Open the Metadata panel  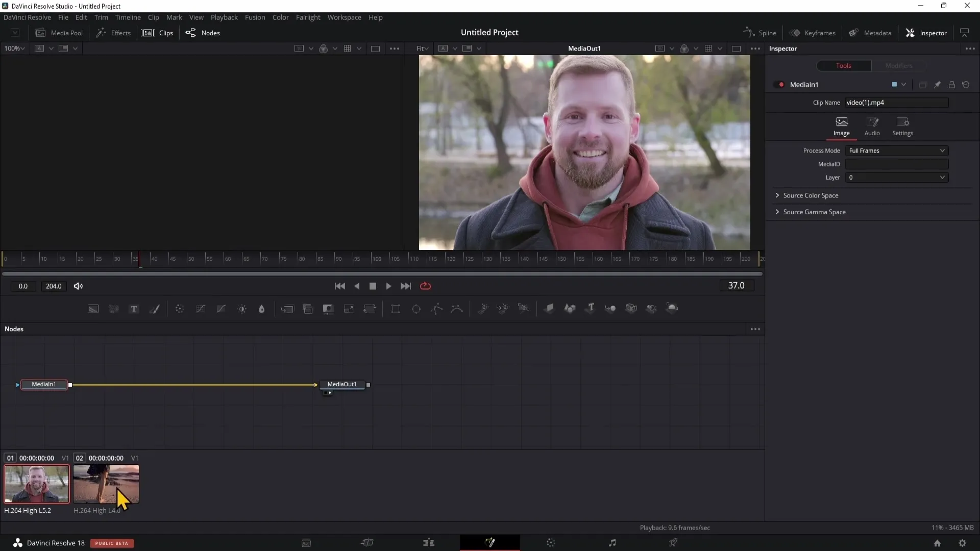coord(870,33)
